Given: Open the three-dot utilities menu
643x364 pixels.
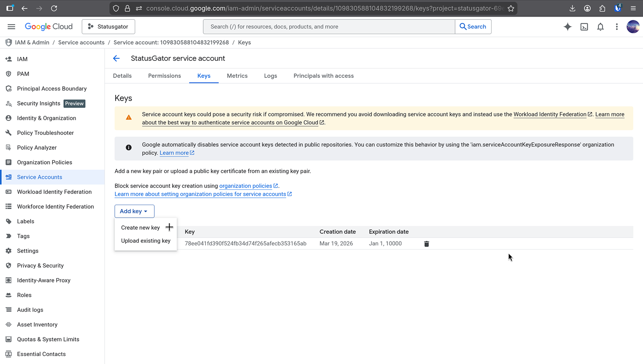Looking at the screenshot, I should 617,27.
